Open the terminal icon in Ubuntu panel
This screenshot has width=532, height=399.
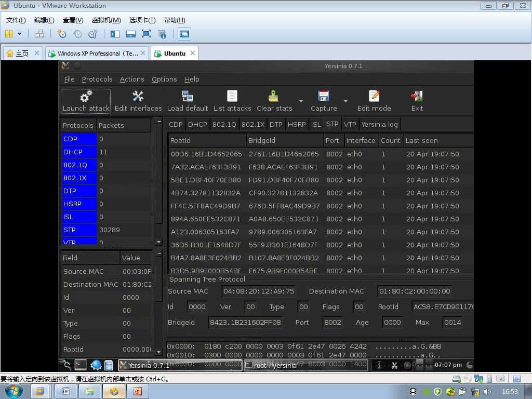[x=81, y=365]
